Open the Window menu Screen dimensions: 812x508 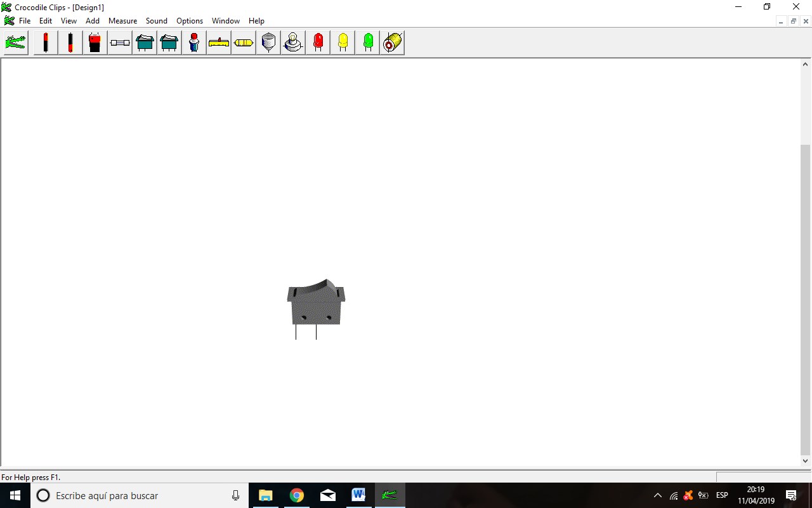[x=226, y=21]
